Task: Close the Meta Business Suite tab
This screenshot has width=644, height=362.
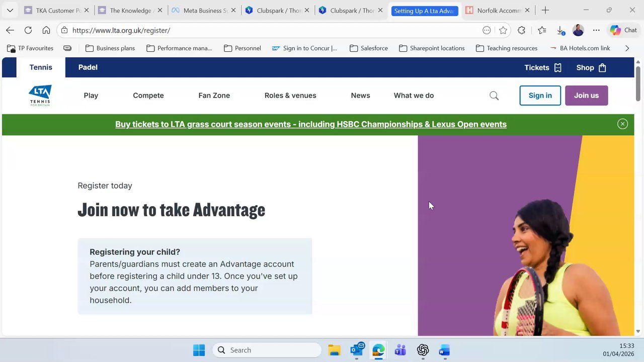Action: pyautogui.click(x=233, y=10)
